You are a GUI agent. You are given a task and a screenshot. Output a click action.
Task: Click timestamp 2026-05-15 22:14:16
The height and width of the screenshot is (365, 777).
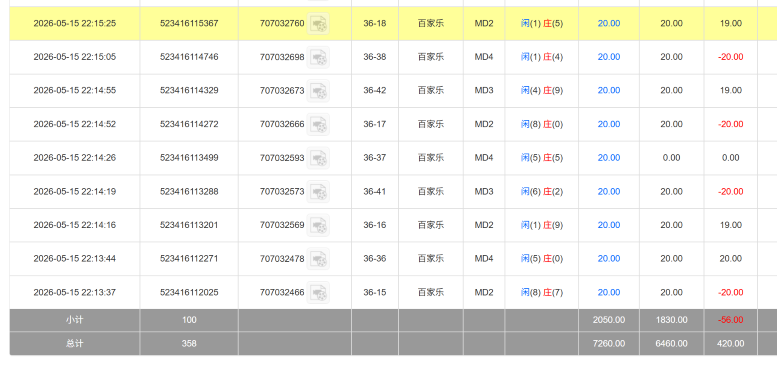[75, 225]
